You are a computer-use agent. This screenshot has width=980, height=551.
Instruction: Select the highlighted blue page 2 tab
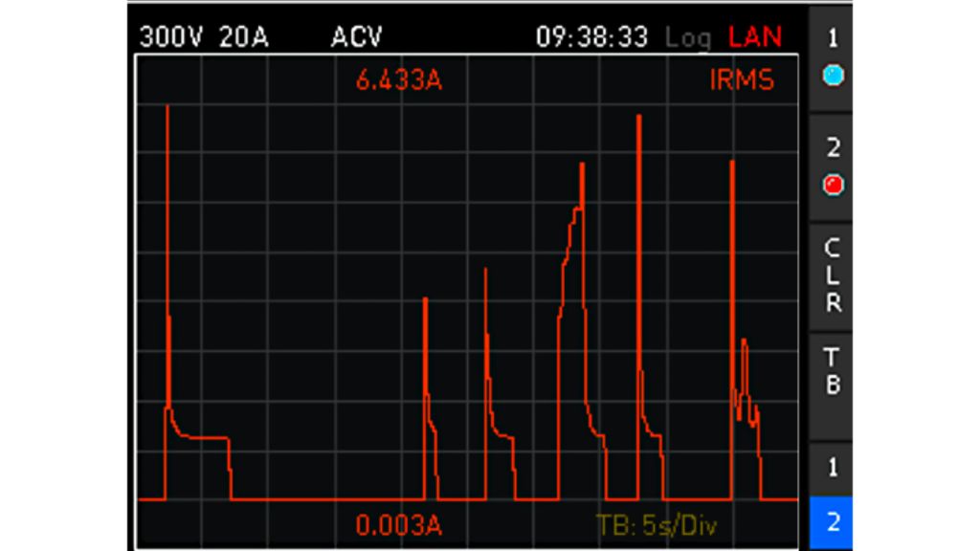(x=833, y=522)
